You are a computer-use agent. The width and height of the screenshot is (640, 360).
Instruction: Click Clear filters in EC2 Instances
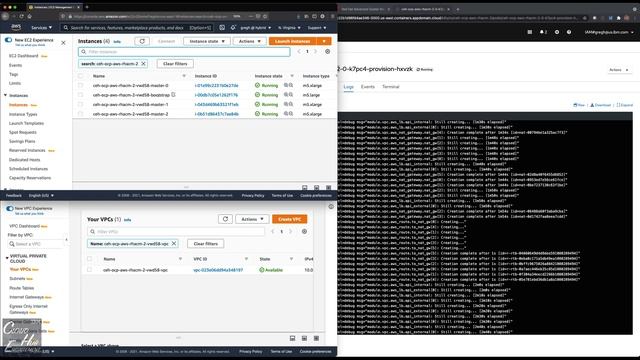175,64
